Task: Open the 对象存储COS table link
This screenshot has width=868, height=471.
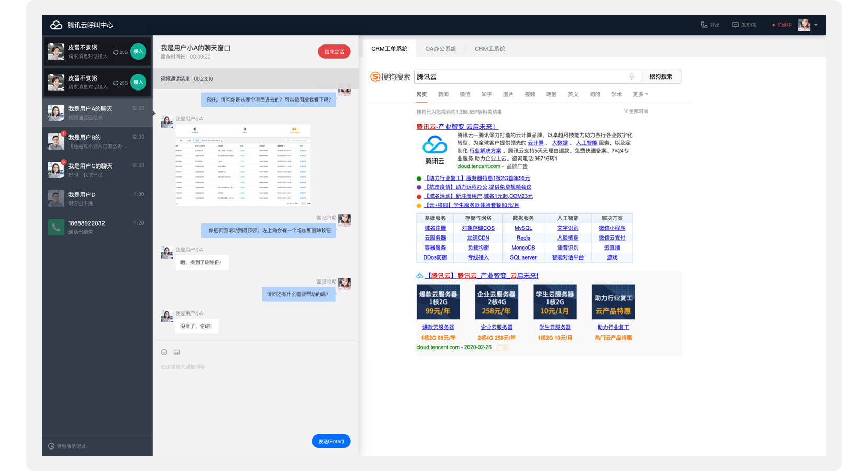Action: 478,228
